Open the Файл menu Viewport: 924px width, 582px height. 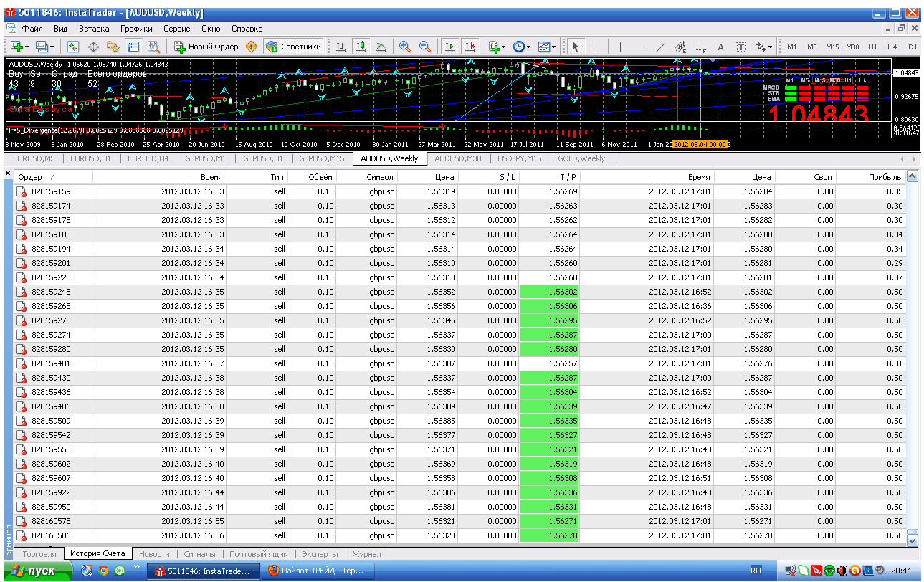pos(32,29)
